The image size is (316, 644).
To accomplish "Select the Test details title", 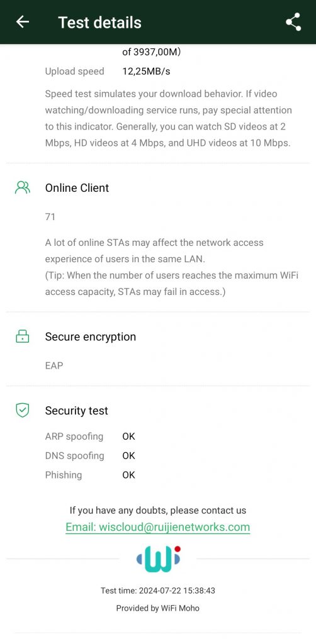I will [100, 22].
